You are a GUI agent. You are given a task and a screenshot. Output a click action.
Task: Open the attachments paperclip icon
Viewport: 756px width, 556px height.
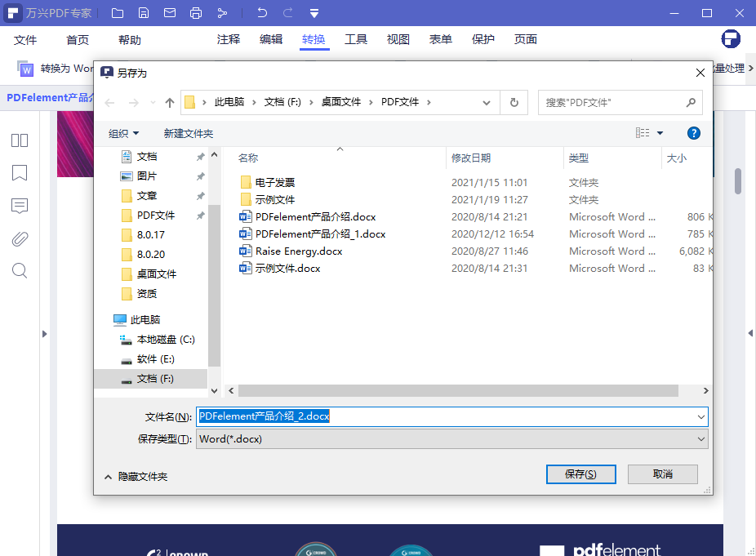(20, 238)
